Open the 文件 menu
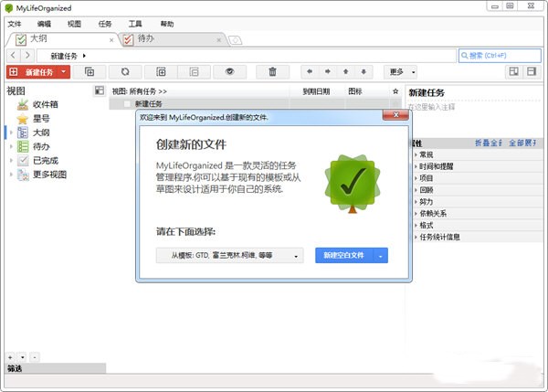 coord(15,24)
